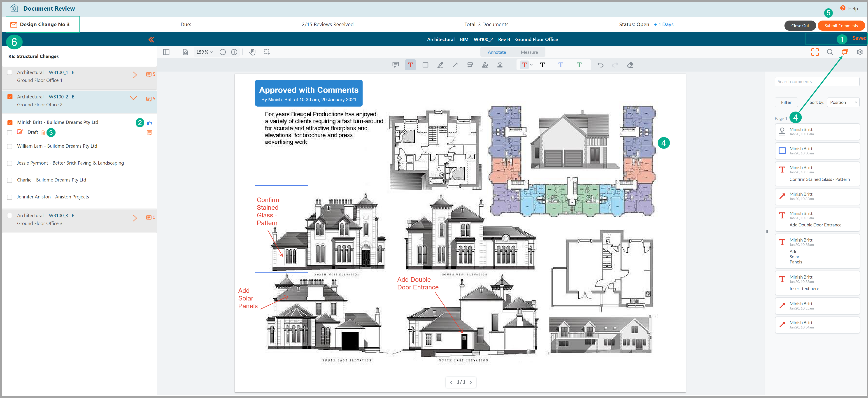Select the comment note tool
868x398 pixels.
[x=396, y=65]
